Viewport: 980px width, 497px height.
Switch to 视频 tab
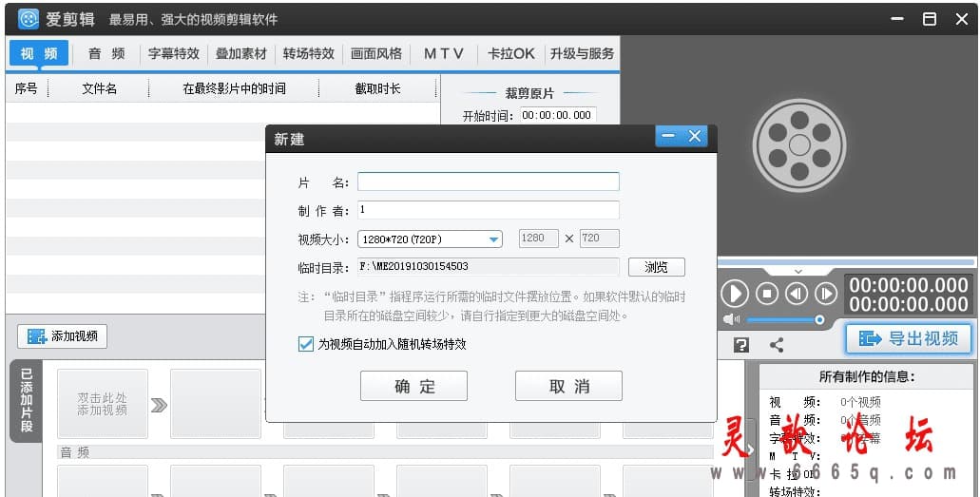[39, 54]
